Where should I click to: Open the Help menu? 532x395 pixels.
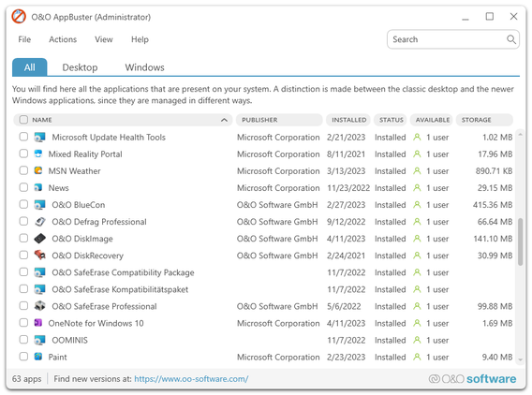tap(140, 39)
